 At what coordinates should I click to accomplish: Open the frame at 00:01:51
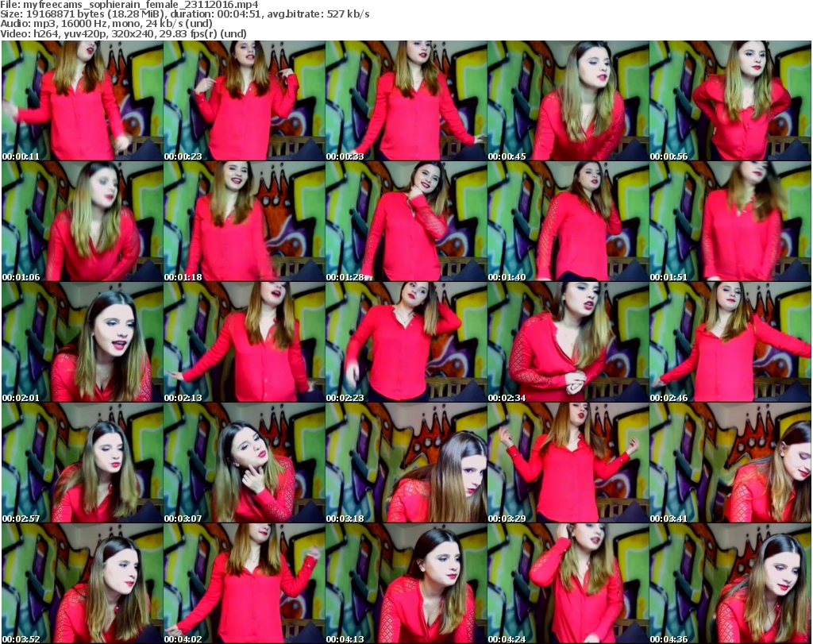point(730,222)
